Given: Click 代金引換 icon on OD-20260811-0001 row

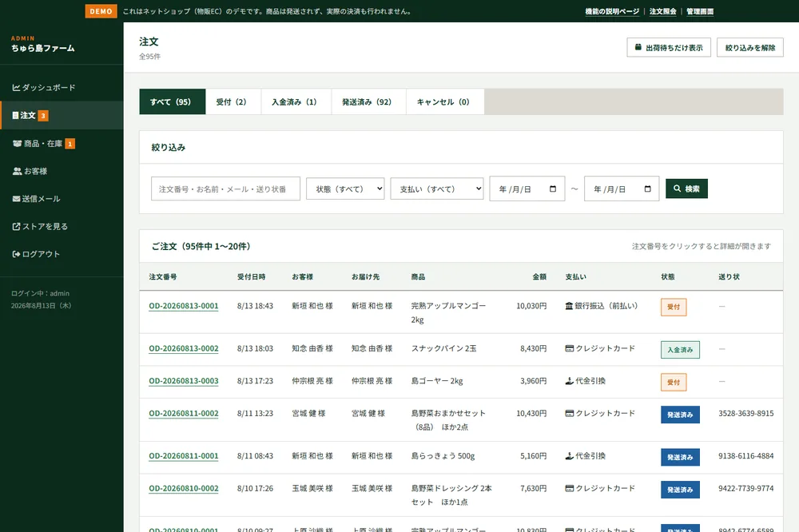Looking at the screenshot, I should click(570, 456).
